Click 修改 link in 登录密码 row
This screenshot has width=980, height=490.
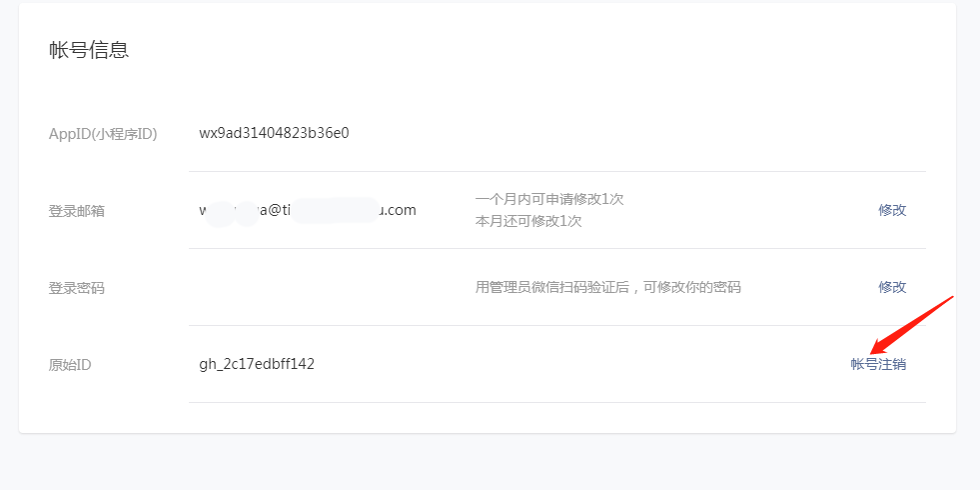coord(892,287)
